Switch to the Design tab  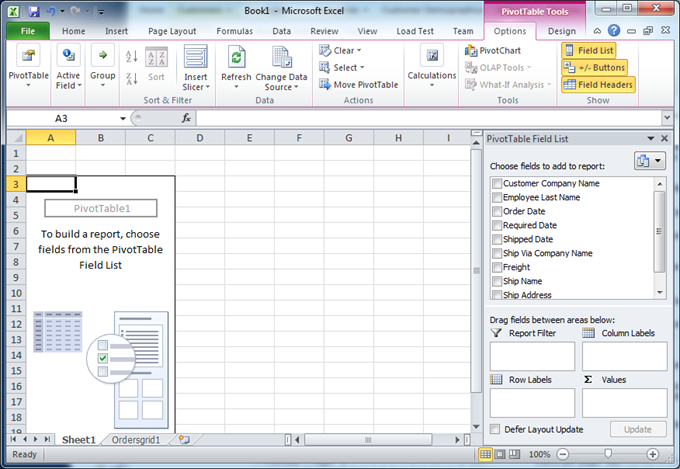pyautogui.click(x=562, y=31)
